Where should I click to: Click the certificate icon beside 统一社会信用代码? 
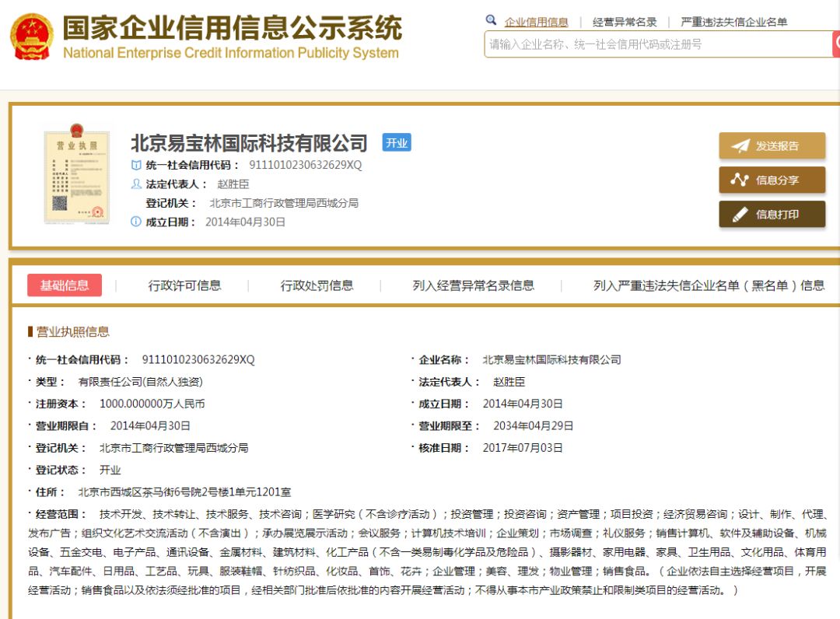(x=136, y=165)
